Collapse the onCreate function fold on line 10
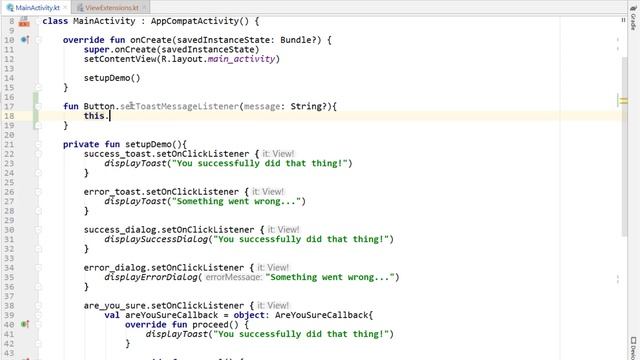 tap(38, 40)
